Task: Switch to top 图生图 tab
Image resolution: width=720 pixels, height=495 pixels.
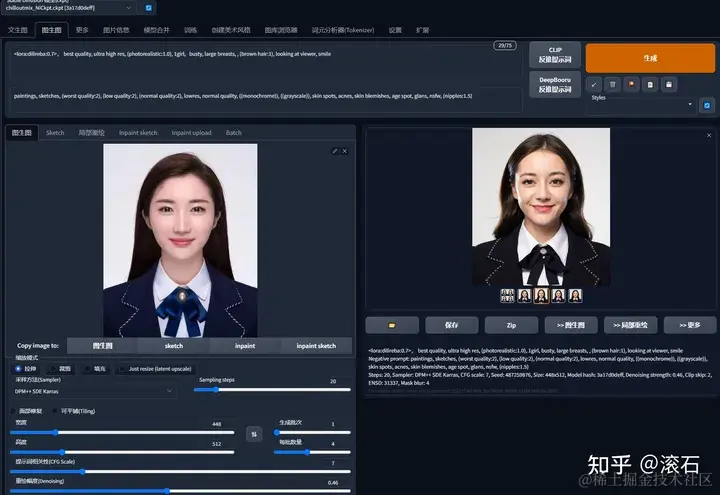Action: (51, 30)
